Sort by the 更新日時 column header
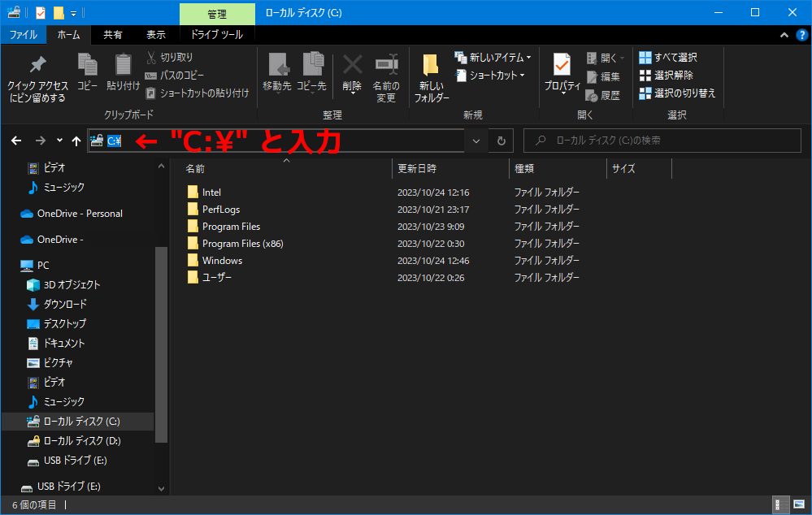Viewport: 812px width, 515px height. pos(450,169)
